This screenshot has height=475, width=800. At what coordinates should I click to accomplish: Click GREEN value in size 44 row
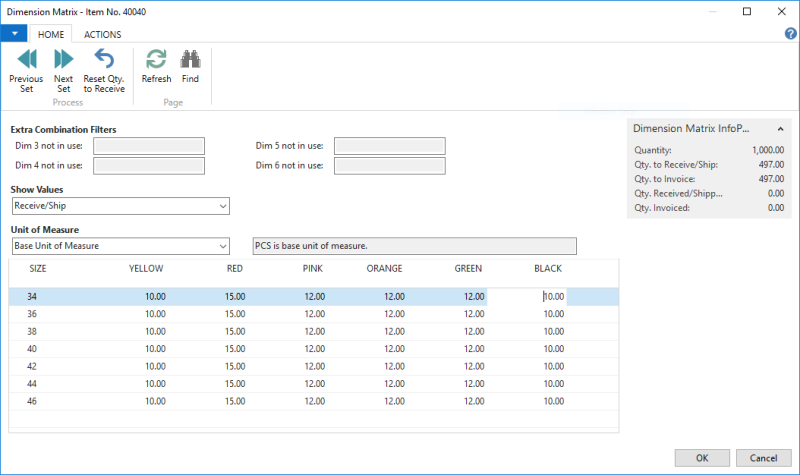(x=474, y=384)
